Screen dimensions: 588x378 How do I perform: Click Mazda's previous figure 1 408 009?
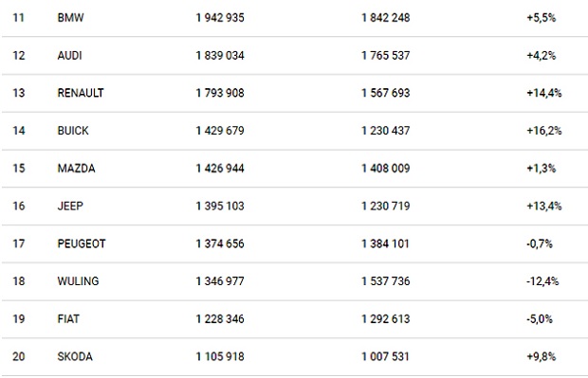385,169
